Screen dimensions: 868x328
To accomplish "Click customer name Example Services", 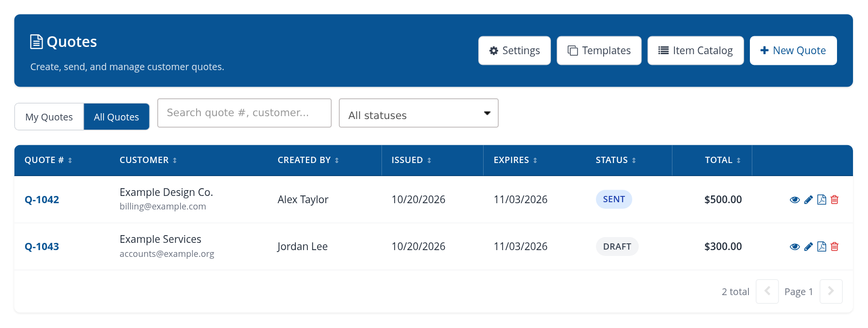I will 160,239.
